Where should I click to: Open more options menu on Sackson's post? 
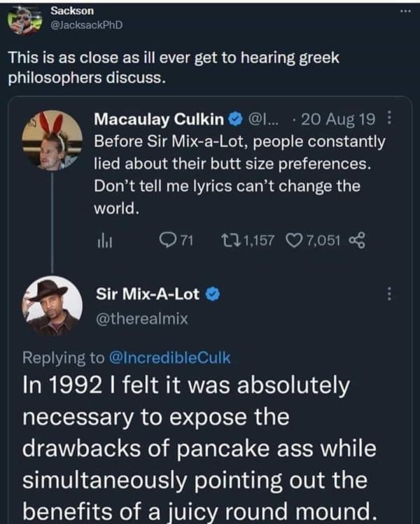(405, 13)
